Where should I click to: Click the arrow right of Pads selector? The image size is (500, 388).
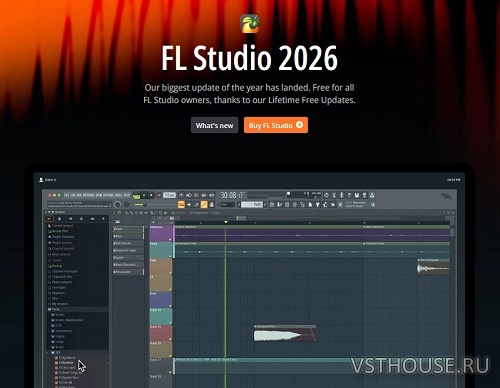265,204
